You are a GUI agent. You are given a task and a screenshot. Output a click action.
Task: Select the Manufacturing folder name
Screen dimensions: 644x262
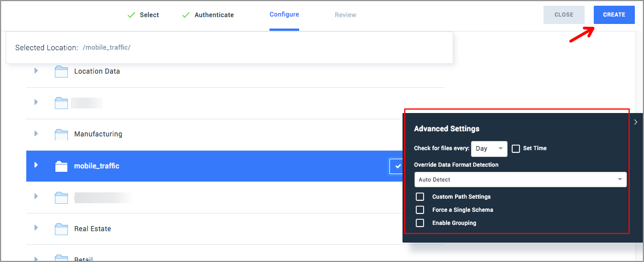pos(98,134)
